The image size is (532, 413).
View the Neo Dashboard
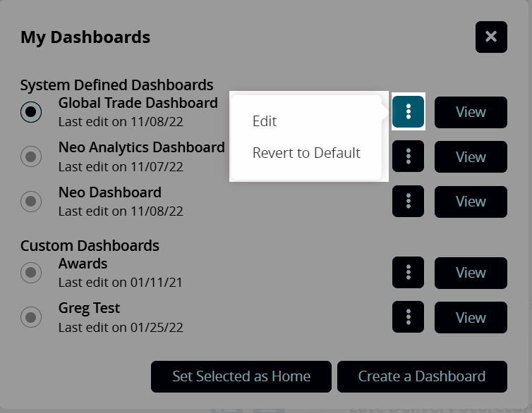(471, 202)
